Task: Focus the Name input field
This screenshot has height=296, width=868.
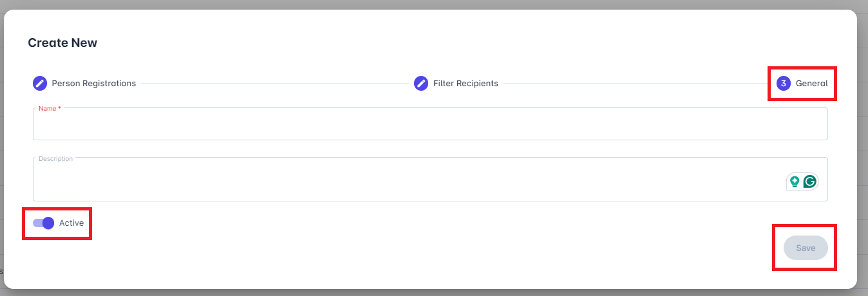Action: click(429, 125)
